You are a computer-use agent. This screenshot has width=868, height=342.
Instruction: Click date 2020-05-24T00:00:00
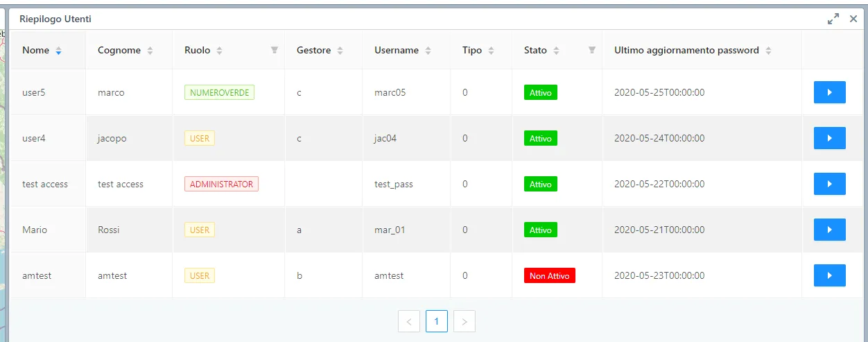(659, 138)
